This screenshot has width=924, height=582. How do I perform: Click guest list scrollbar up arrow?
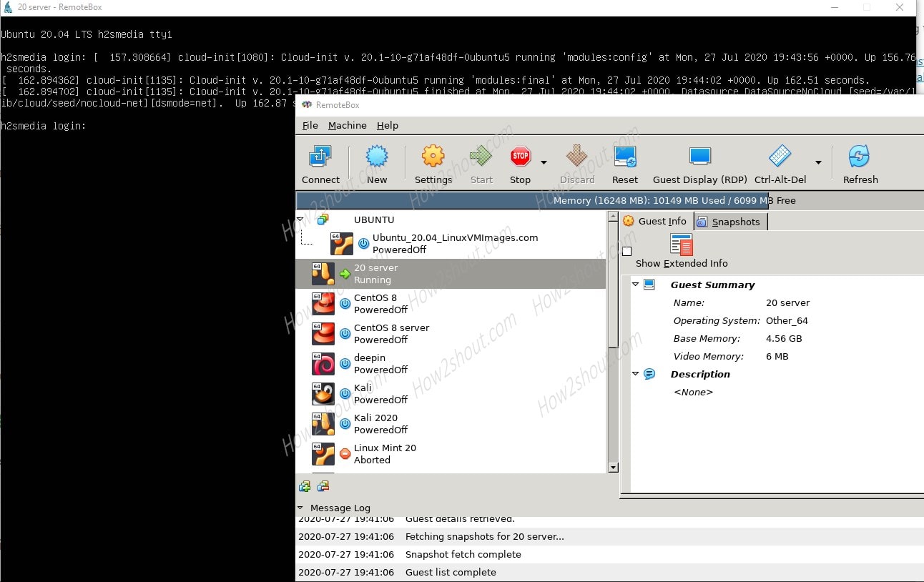pyautogui.click(x=613, y=217)
